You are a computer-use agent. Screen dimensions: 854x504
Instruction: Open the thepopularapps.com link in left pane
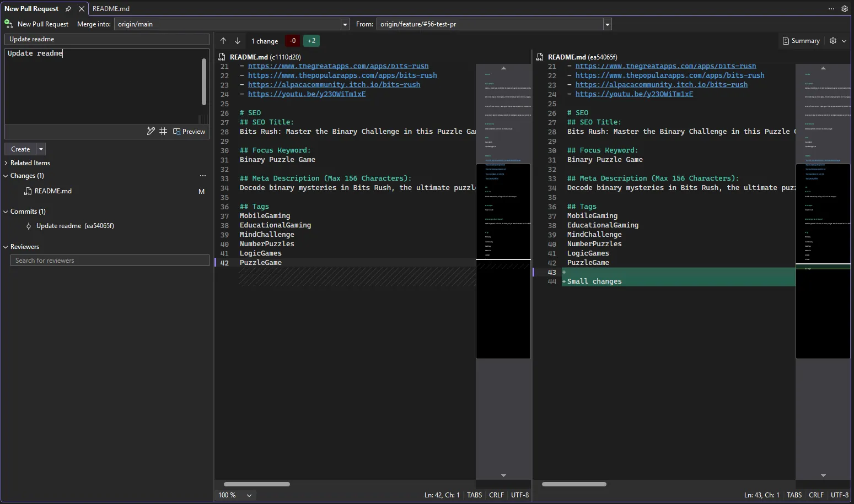click(x=342, y=75)
